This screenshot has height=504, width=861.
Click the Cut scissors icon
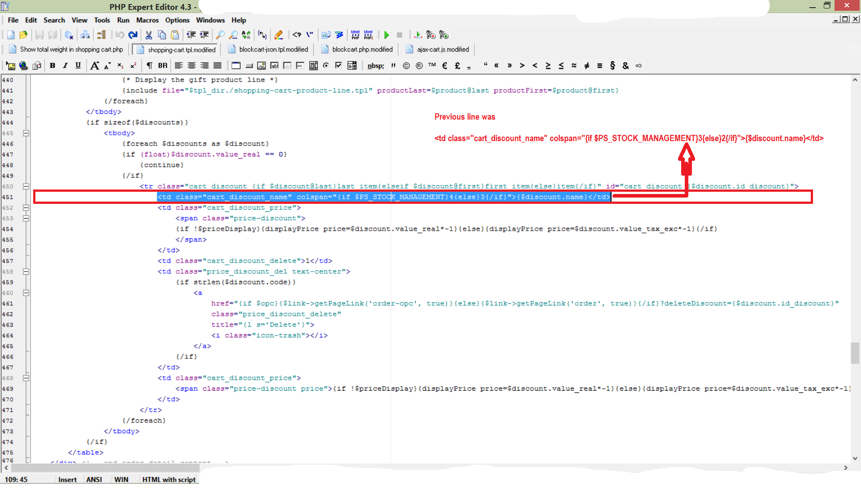[148, 35]
